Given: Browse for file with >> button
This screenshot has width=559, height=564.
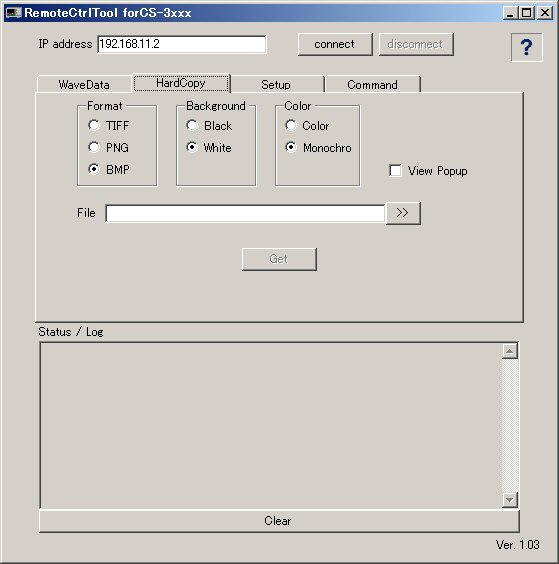Looking at the screenshot, I should pyautogui.click(x=403, y=213).
